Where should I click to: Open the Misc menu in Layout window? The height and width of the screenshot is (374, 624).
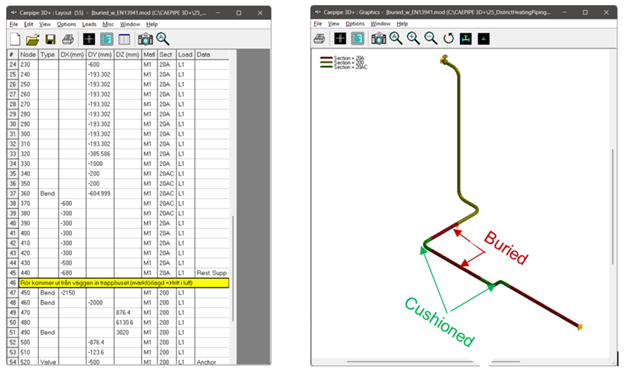[x=108, y=24]
